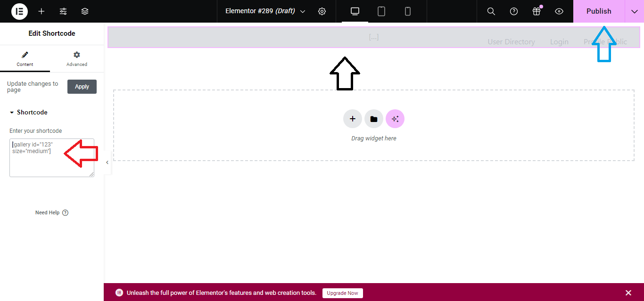Open Site Settings sliders icon
The height and width of the screenshot is (301, 644).
[63, 11]
